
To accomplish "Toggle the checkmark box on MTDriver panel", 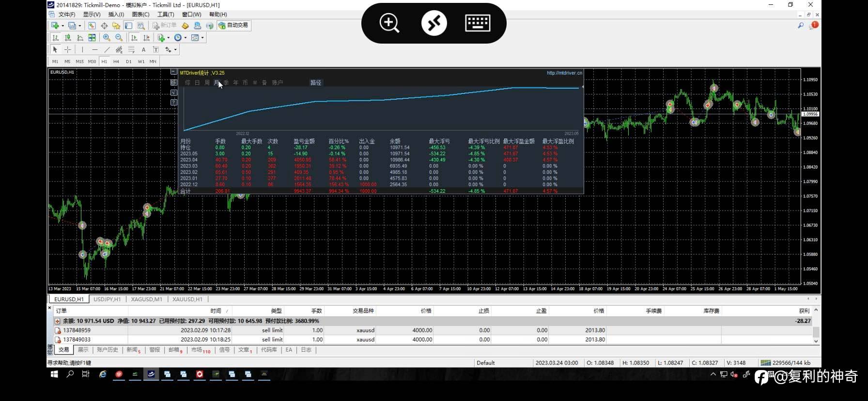I will click(x=174, y=93).
